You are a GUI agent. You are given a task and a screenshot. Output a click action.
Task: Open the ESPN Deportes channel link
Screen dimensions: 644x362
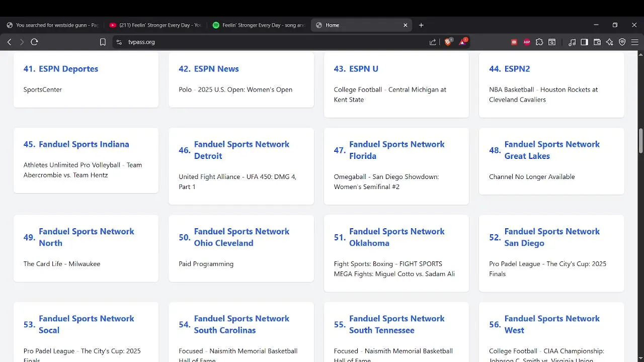point(68,69)
